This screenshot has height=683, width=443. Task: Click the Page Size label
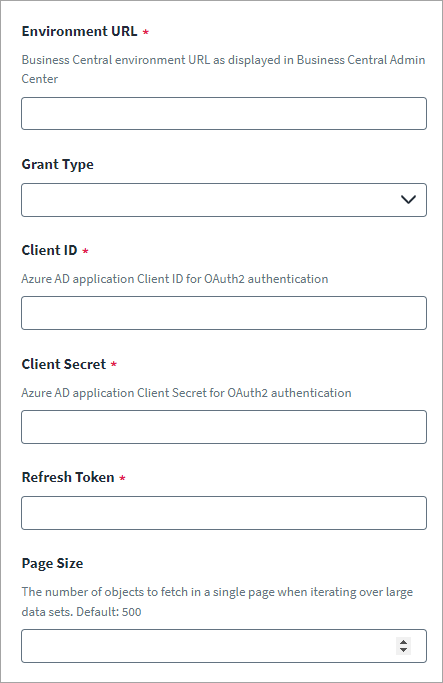52,564
